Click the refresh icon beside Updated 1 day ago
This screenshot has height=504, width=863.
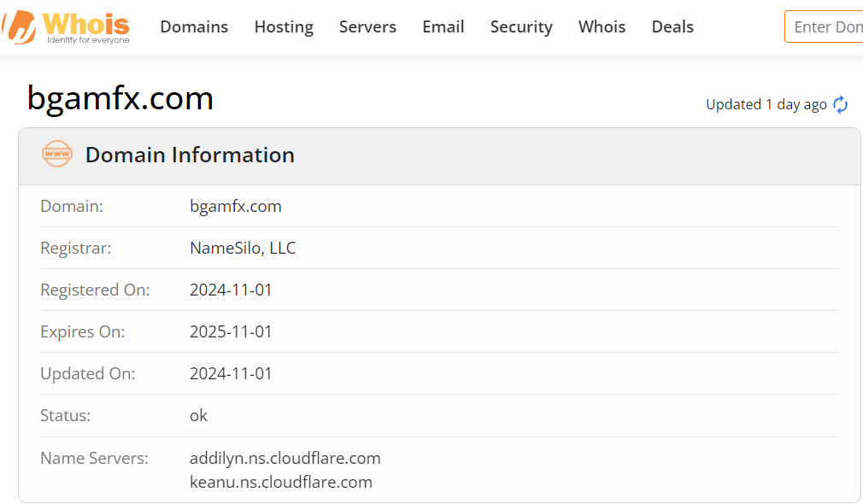pyautogui.click(x=840, y=104)
